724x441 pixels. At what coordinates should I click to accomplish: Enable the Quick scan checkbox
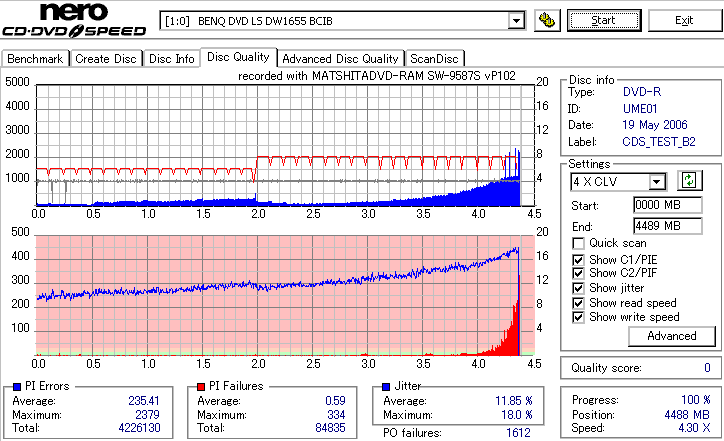[578, 243]
